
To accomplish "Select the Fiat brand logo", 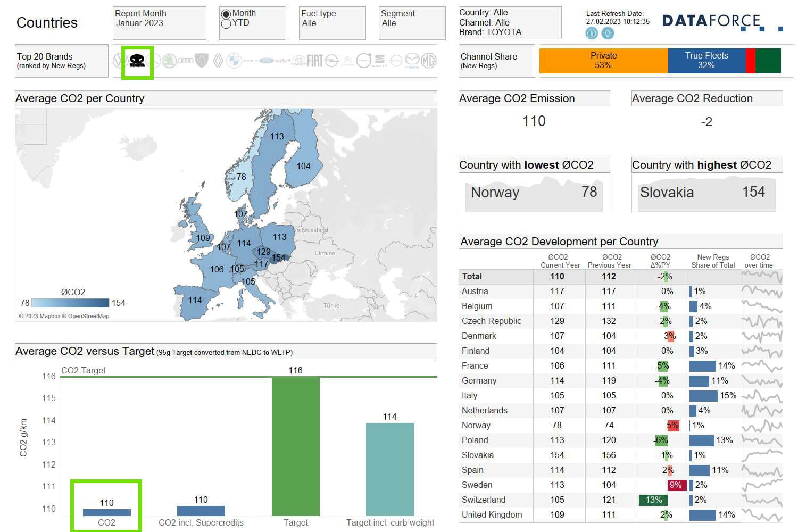I will pos(315,61).
